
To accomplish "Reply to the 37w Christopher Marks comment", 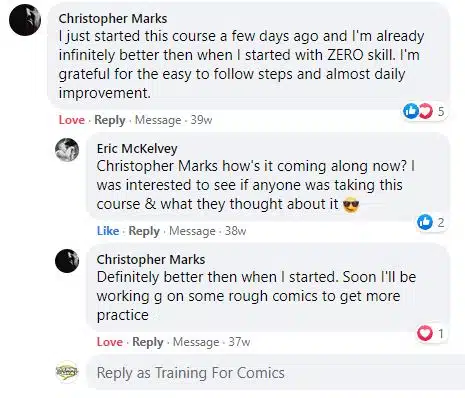I will click(148, 342).
